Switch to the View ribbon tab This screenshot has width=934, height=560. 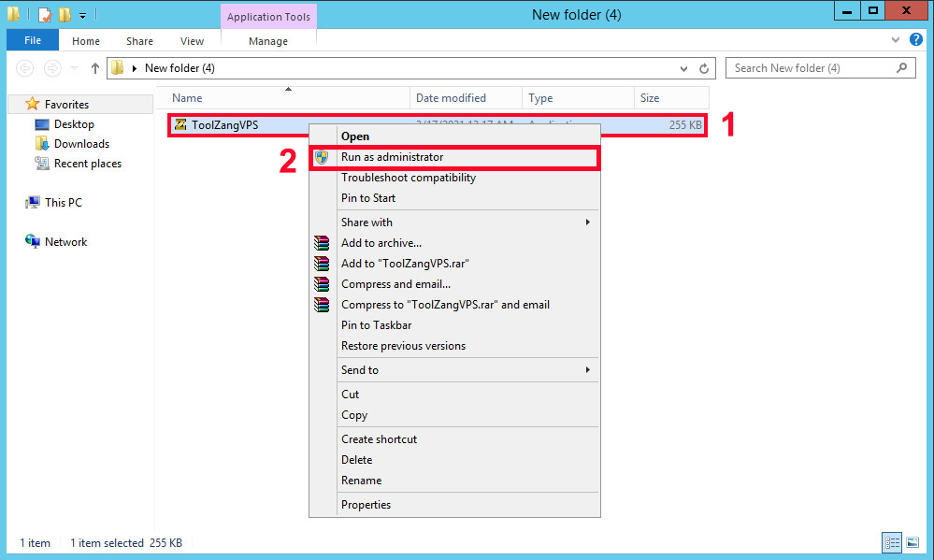pyautogui.click(x=192, y=41)
